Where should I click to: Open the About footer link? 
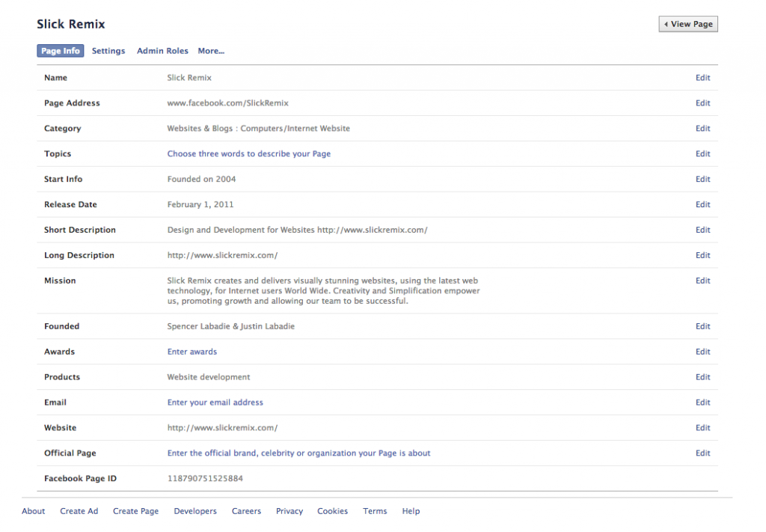click(x=33, y=511)
